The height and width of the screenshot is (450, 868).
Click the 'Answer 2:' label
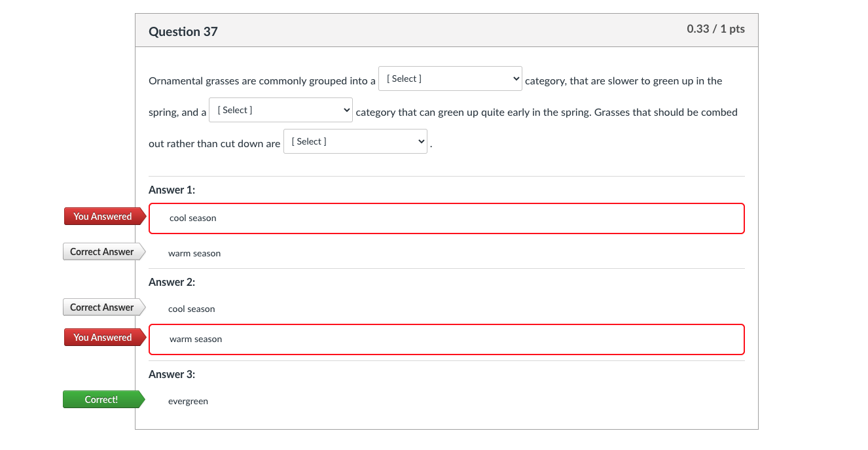172,282
